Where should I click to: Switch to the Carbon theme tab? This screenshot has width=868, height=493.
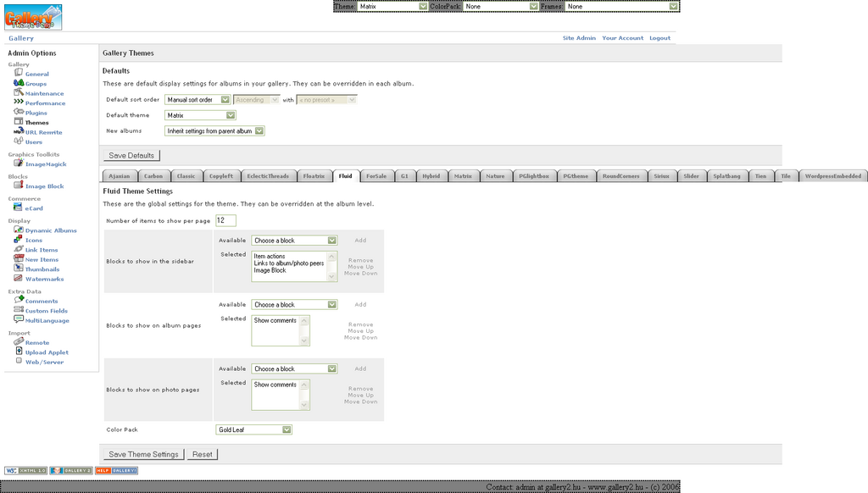coord(153,176)
